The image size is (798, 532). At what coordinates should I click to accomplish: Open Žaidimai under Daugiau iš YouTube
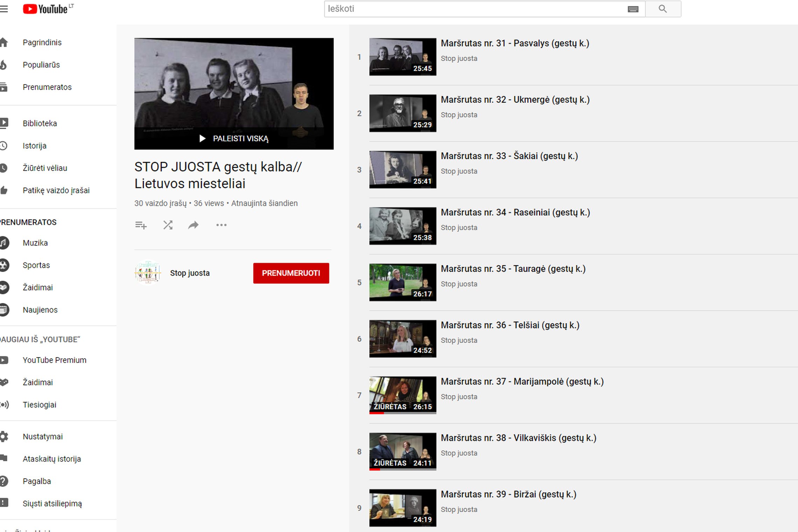37,382
